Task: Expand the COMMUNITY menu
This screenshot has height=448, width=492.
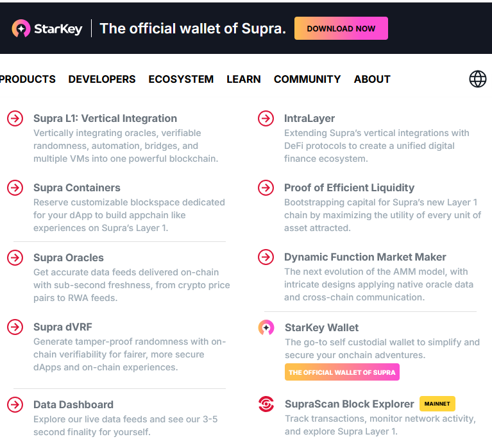Action: [x=307, y=79]
